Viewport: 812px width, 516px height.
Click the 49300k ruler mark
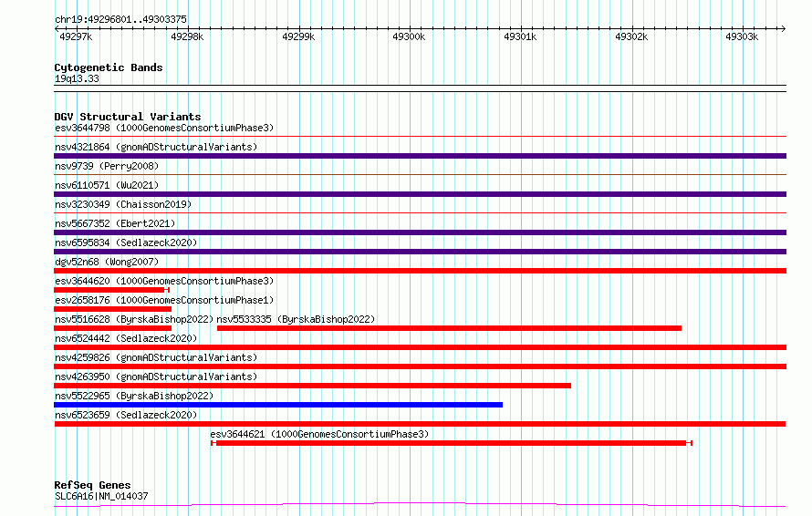tap(409, 36)
